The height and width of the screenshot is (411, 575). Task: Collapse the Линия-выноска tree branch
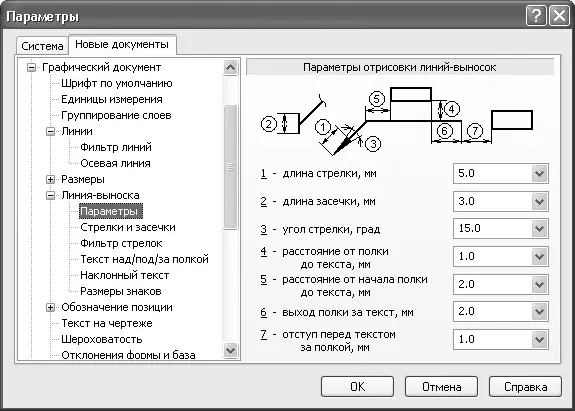pyautogui.click(x=51, y=195)
